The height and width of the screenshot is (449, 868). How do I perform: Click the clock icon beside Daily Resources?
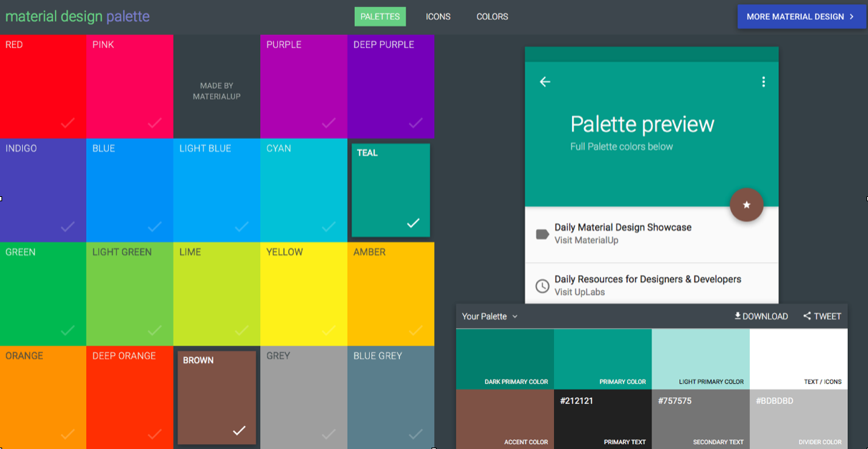pyautogui.click(x=543, y=286)
